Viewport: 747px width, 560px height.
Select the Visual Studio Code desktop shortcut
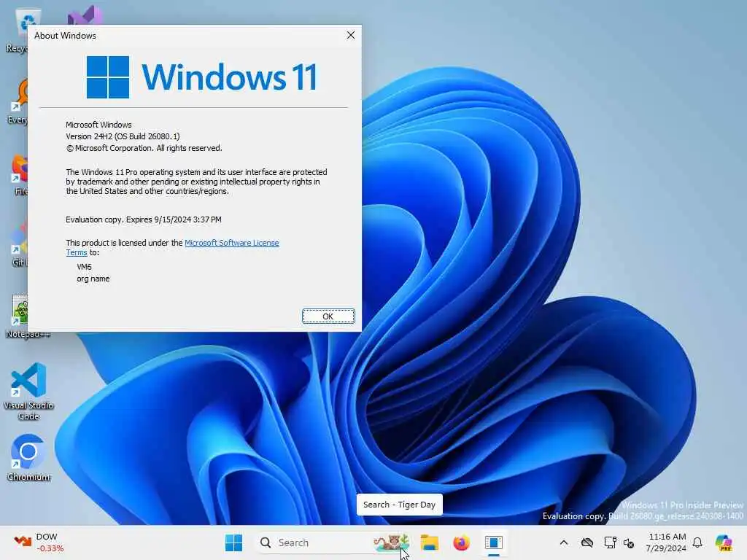click(x=28, y=392)
